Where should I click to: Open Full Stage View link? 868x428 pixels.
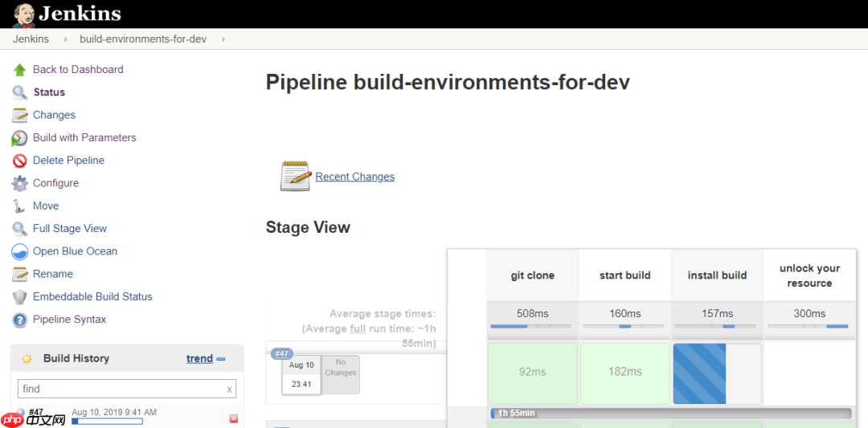tap(70, 228)
